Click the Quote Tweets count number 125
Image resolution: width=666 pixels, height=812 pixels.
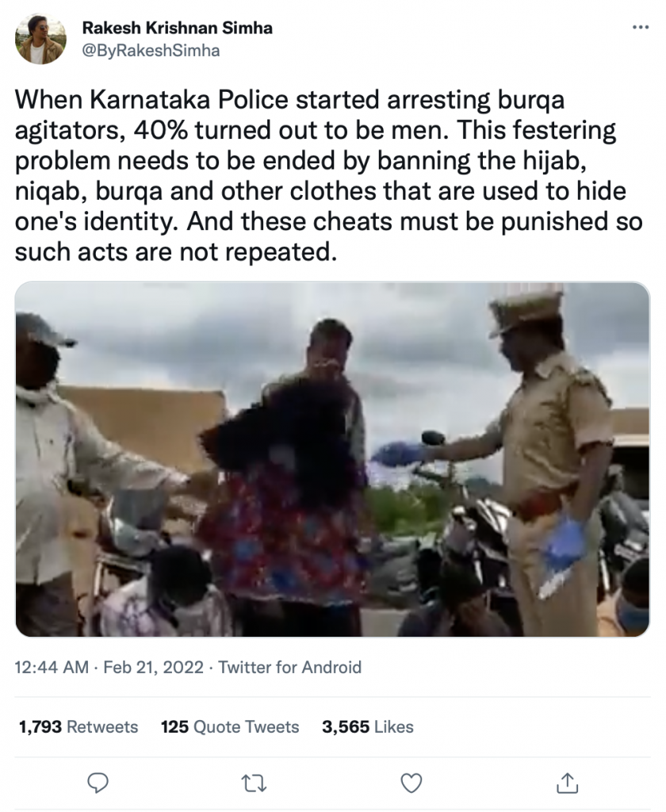pos(174,727)
